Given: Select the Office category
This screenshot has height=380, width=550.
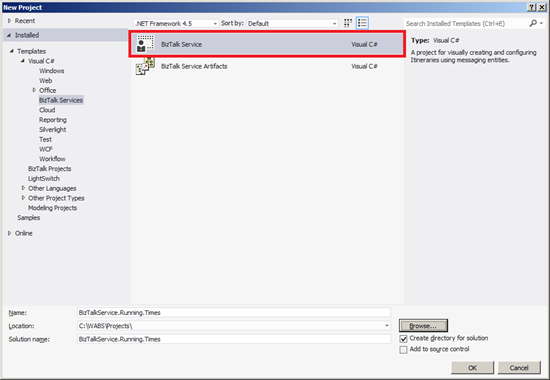Looking at the screenshot, I should 47,90.
